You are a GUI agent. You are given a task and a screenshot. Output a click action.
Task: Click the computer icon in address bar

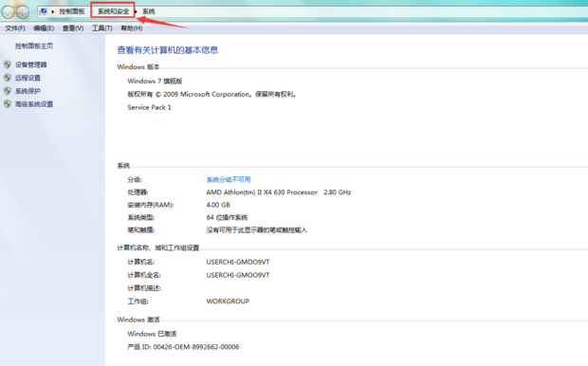pyautogui.click(x=44, y=11)
